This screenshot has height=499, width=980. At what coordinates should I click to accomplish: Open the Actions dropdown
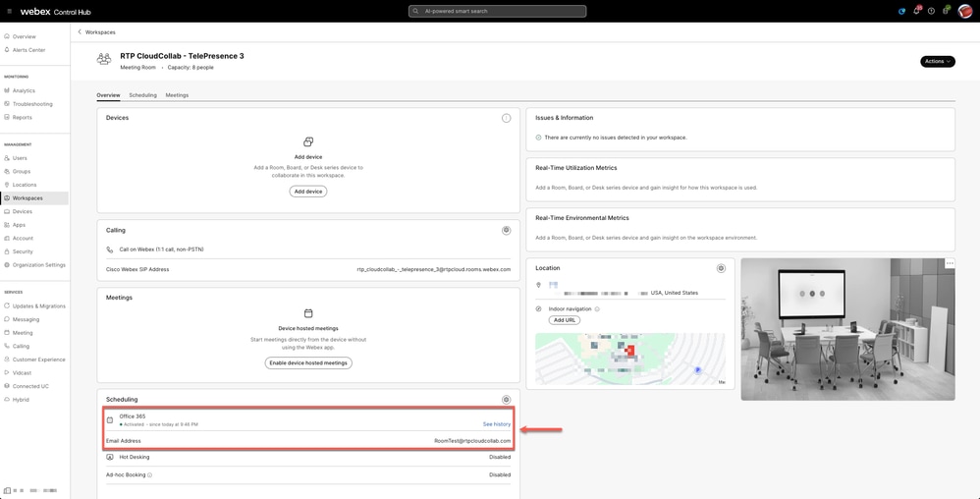938,61
